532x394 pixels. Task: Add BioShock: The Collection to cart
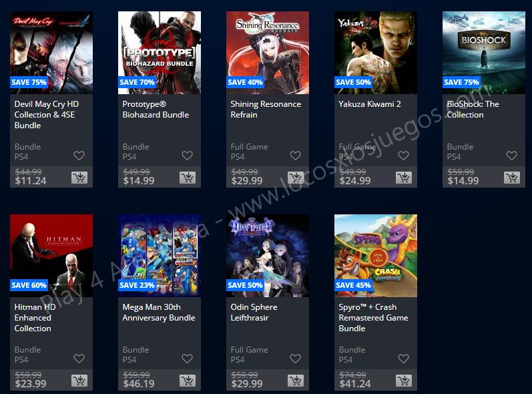(x=512, y=178)
